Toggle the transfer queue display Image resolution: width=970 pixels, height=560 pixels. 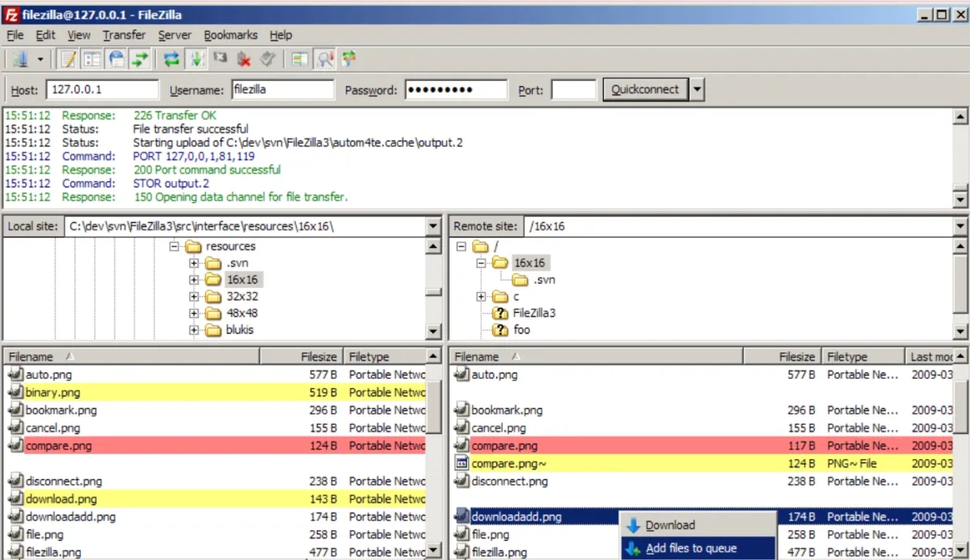tap(141, 59)
